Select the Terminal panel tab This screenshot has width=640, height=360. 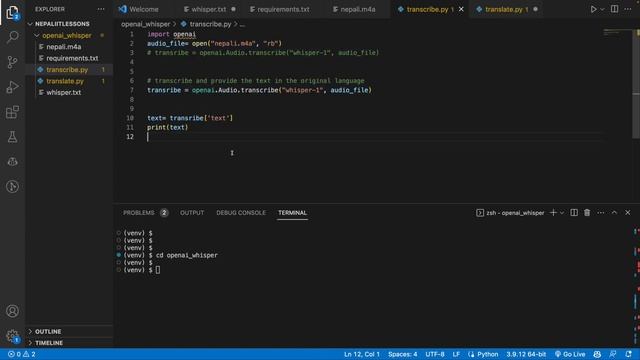click(292, 213)
